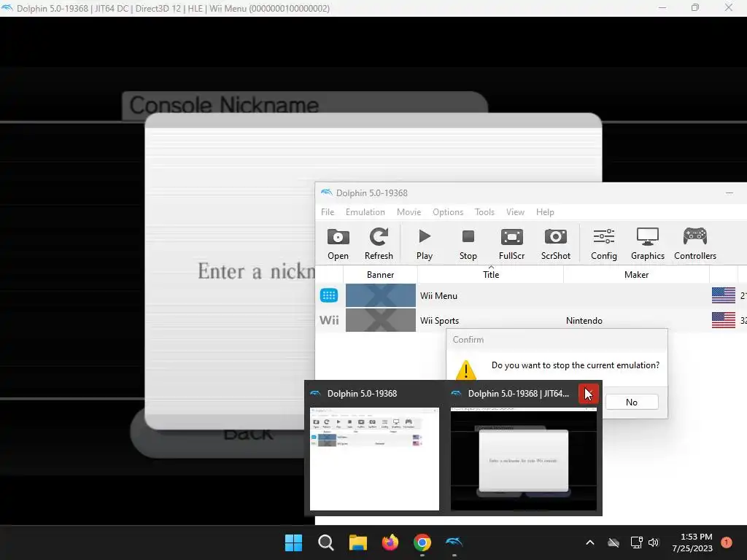This screenshot has height=560, width=747.
Task: Open the notification badge in tray
Action: click(727, 542)
